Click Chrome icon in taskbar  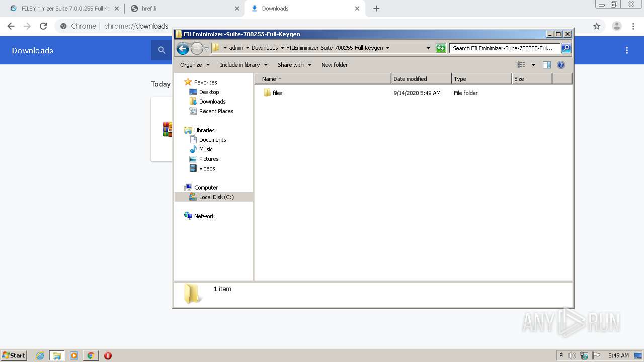(x=91, y=355)
